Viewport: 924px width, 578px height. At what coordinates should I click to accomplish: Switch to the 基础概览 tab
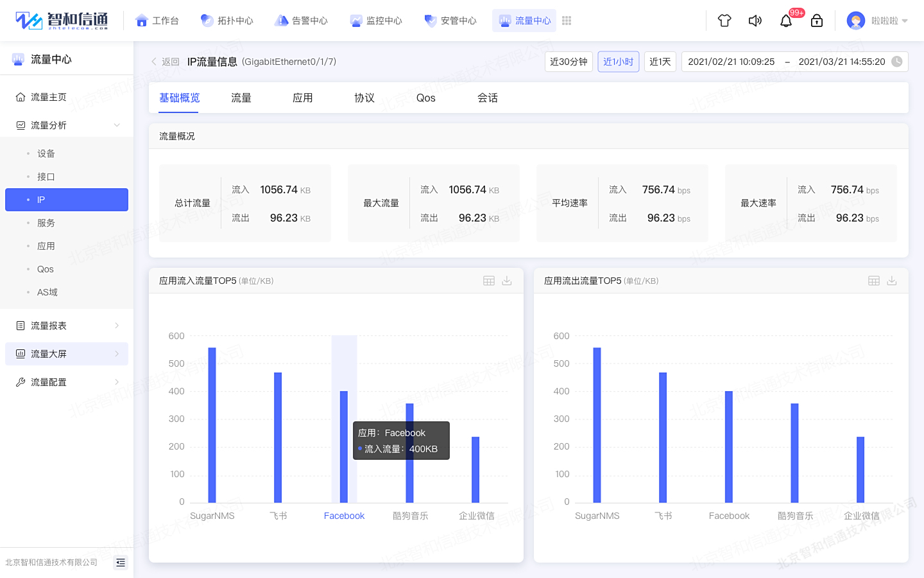pyautogui.click(x=180, y=98)
